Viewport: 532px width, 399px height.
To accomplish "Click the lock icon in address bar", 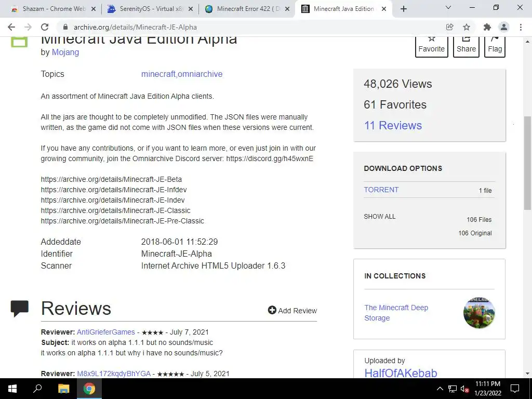I will (65, 27).
